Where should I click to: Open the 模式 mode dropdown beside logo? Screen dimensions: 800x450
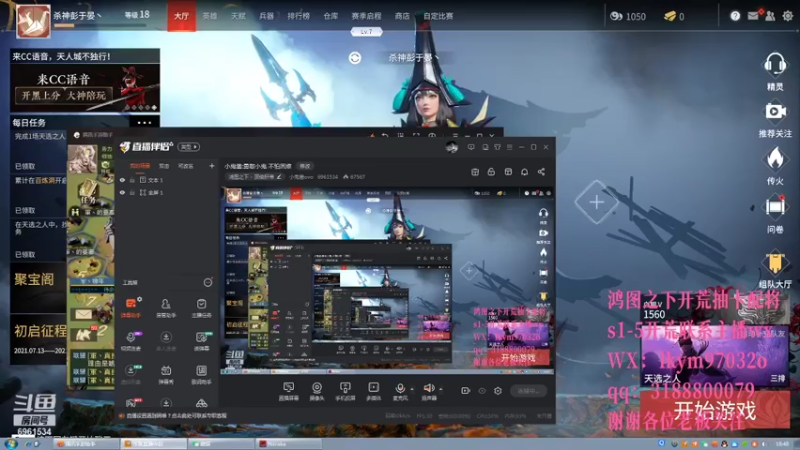[189, 147]
